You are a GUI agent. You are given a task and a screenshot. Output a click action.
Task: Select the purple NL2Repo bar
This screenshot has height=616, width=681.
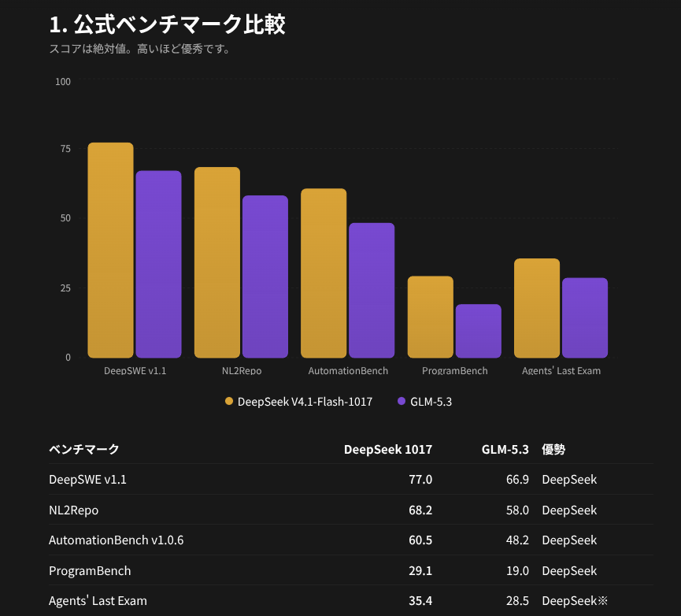(265, 276)
